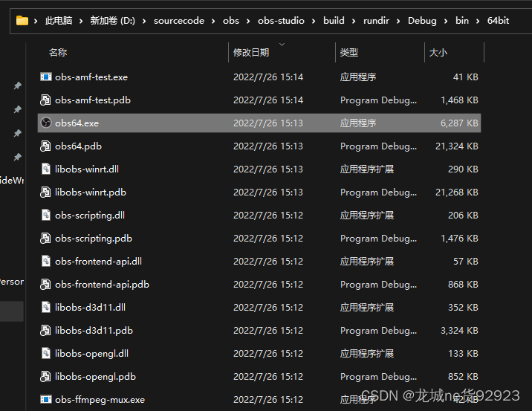
Task: Go to 此电脑 in the breadcrumb
Action: 59,21
